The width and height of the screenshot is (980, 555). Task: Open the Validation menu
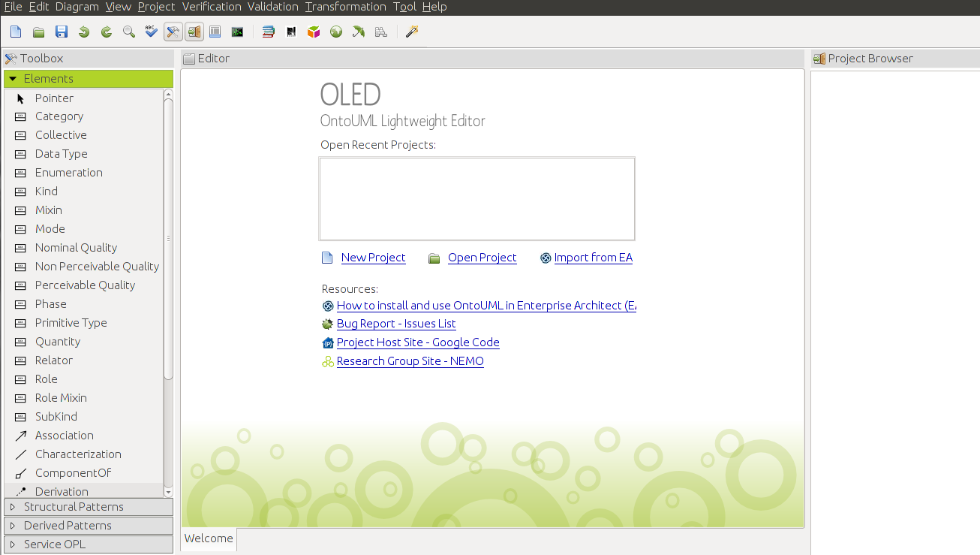[x=273, y=7]
